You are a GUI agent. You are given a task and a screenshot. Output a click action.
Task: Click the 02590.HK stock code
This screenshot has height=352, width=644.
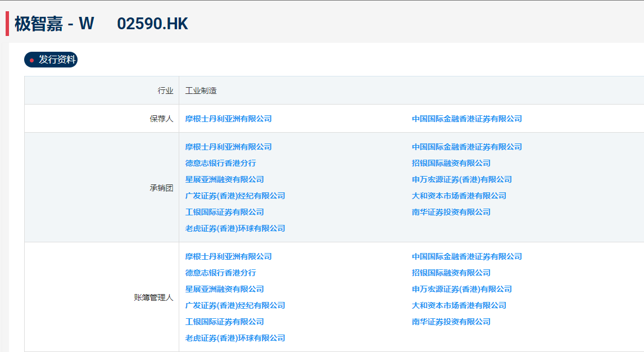coord(152,24)
